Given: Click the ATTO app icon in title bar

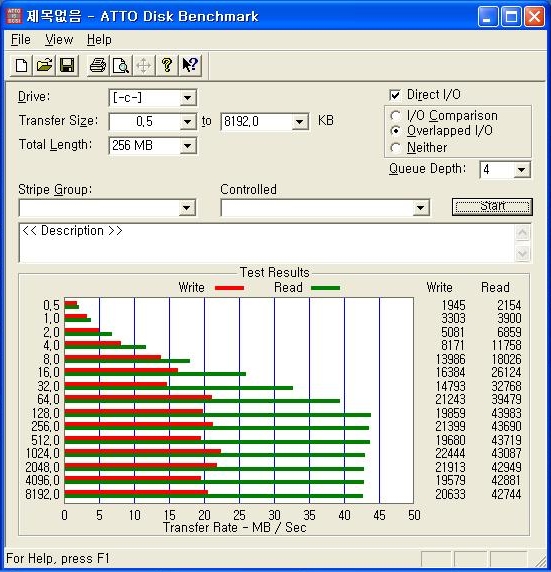Looking at the screenshot, I should click(x=14, y=16).
